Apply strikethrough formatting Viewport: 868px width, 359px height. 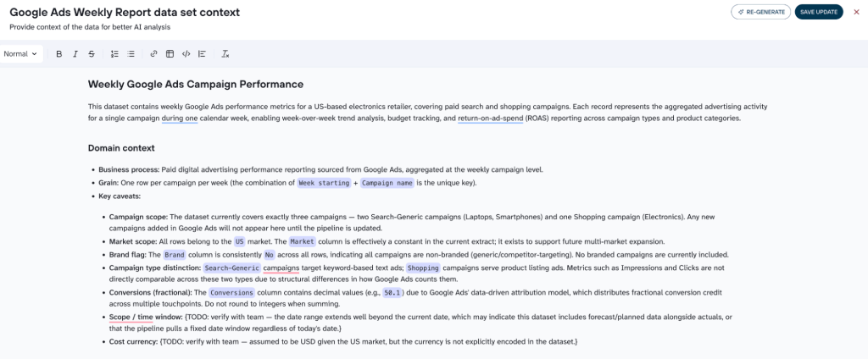click(92, 54)
